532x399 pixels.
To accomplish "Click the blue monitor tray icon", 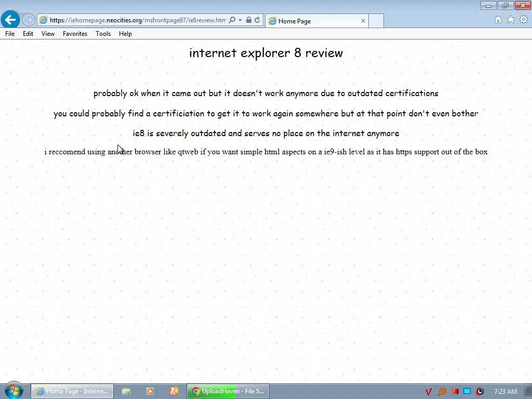I will (x=467, y=392).
